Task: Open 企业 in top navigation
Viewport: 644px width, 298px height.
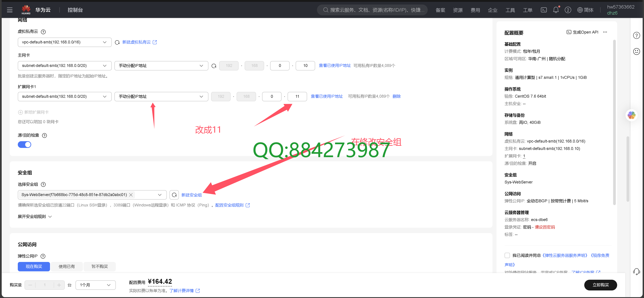Action: tap(492, 10)
